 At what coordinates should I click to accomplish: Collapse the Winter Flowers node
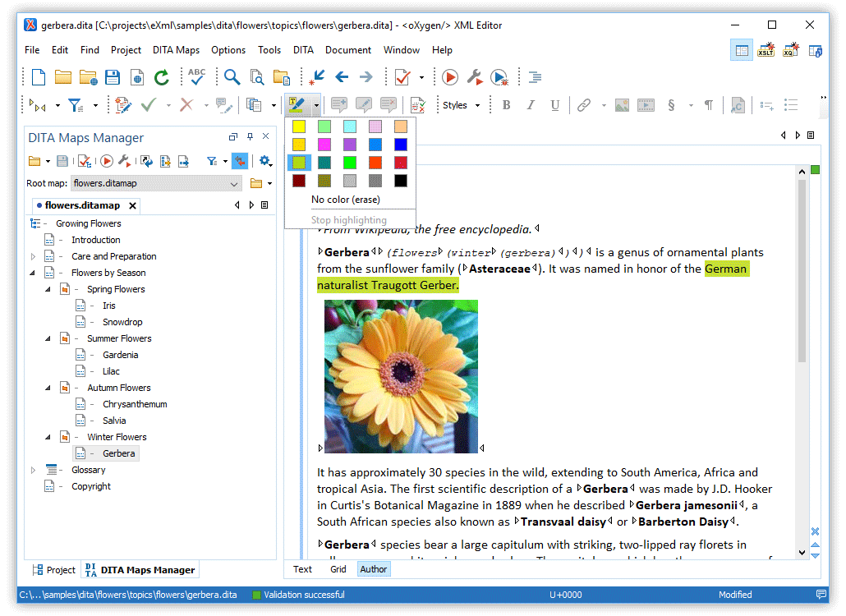point(48,438)
